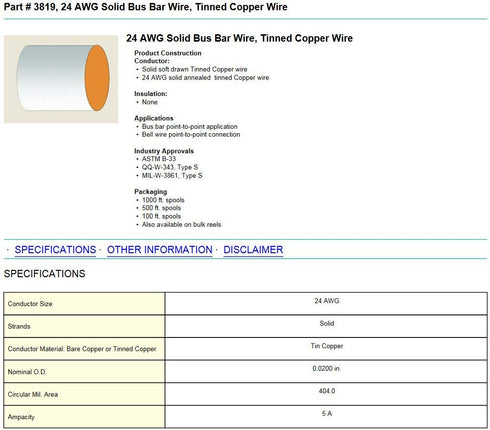Click '24 AWG solid annealed tinned Copper wire' bullet
The image size is (490, 430).
(205, 78)
